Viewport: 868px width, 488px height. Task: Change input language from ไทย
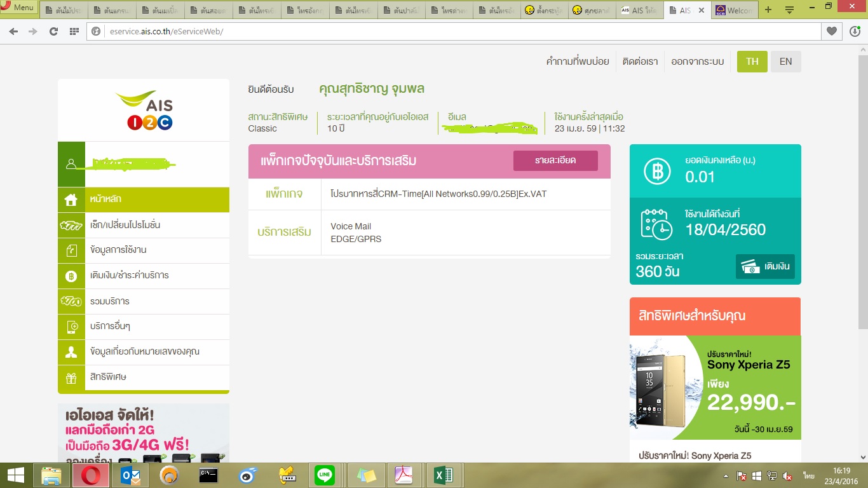(x=809, y=476)
